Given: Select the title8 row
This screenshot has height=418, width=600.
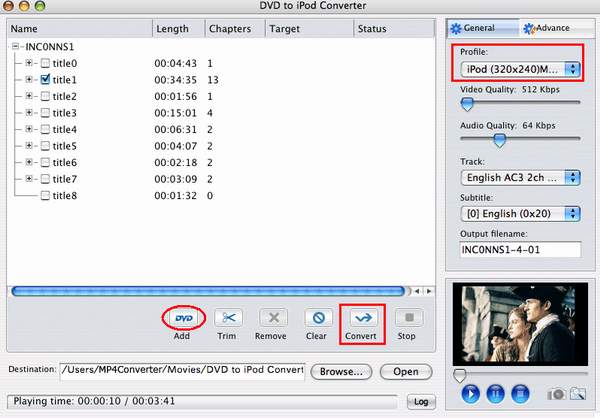Looking at the screenshot, I should pyautogui.click(x=221, y=196).
